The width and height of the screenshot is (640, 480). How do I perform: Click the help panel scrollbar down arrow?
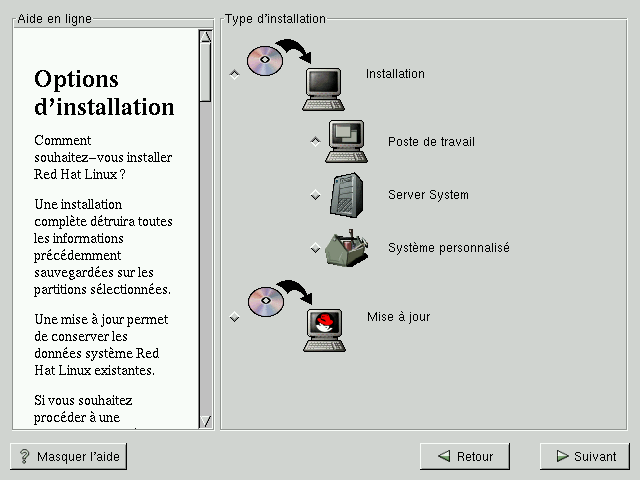[205, 421]
